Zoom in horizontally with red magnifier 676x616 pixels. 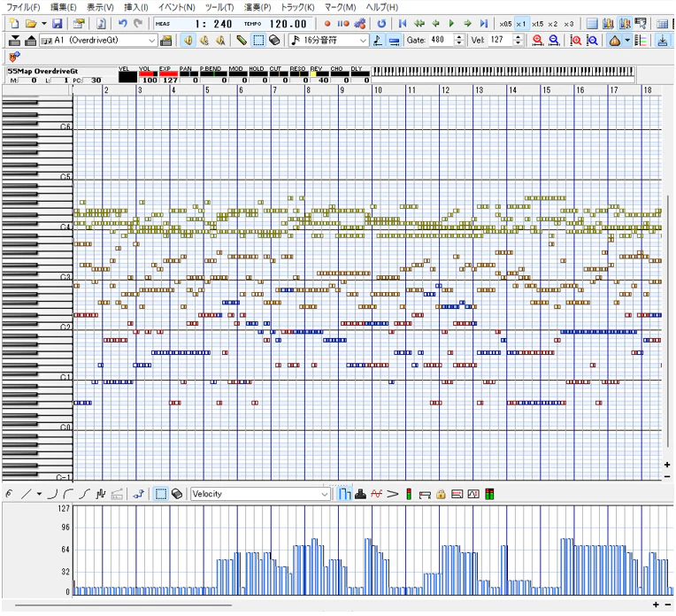click(x=537, y=41)
